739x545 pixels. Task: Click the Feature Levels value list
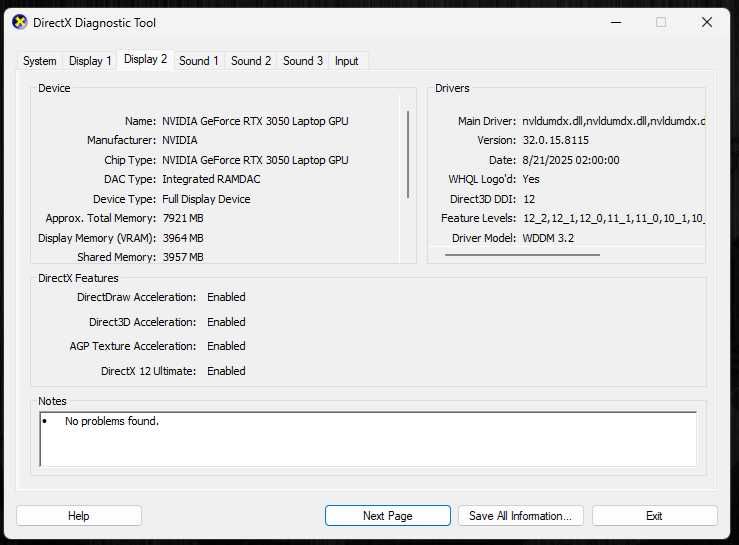[x=613, y=218]
